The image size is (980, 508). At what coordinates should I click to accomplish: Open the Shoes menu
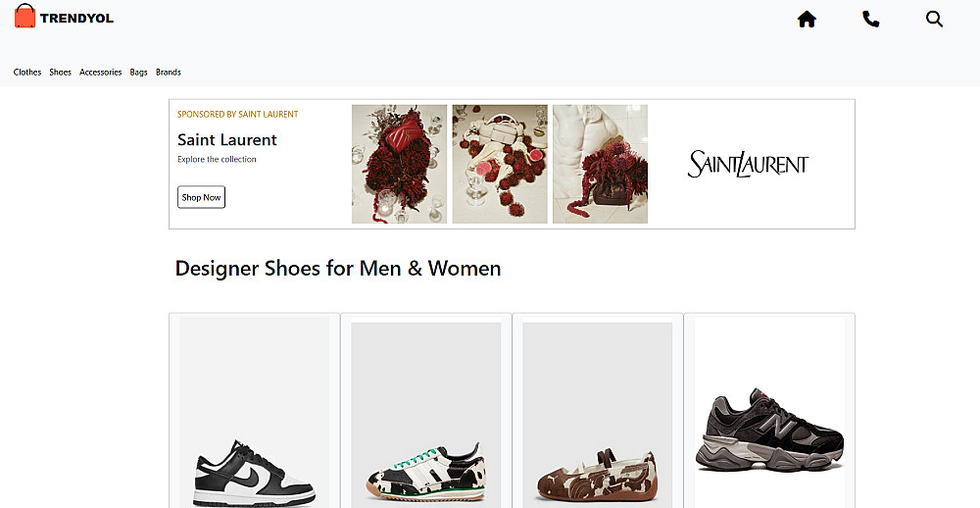pyautogui.click(x=61, y=72)
